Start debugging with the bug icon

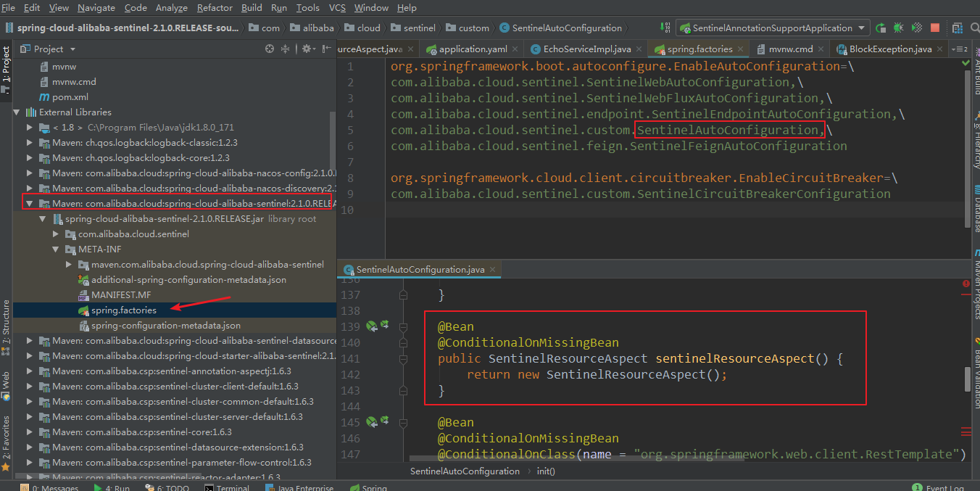click(x=899, y=28)
